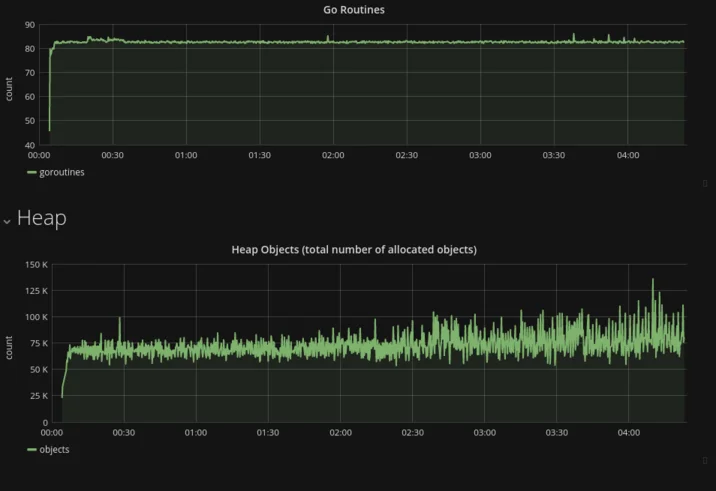Image resolution: width=716 pixels, height=491 pixels.
Task: Click the 150 K label on heap y-axis
Action: (36, 264)
